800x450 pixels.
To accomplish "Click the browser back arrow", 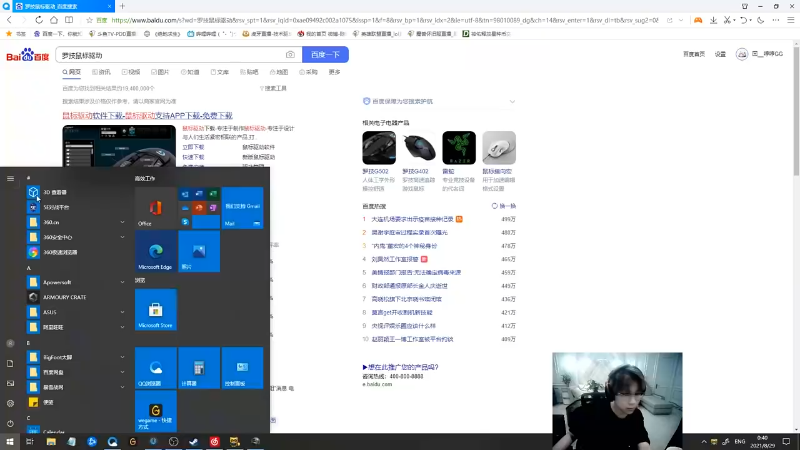I will [9, 20].
